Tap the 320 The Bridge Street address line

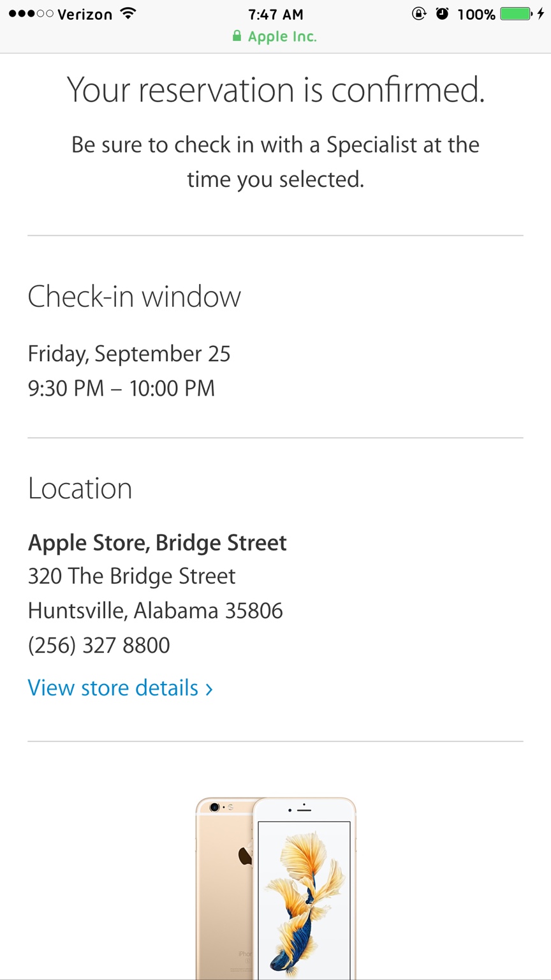[132, 576]
